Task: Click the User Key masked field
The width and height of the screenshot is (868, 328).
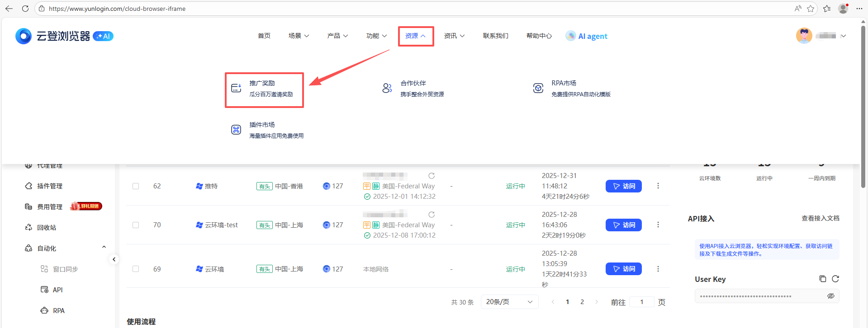Action: [767, 296]
